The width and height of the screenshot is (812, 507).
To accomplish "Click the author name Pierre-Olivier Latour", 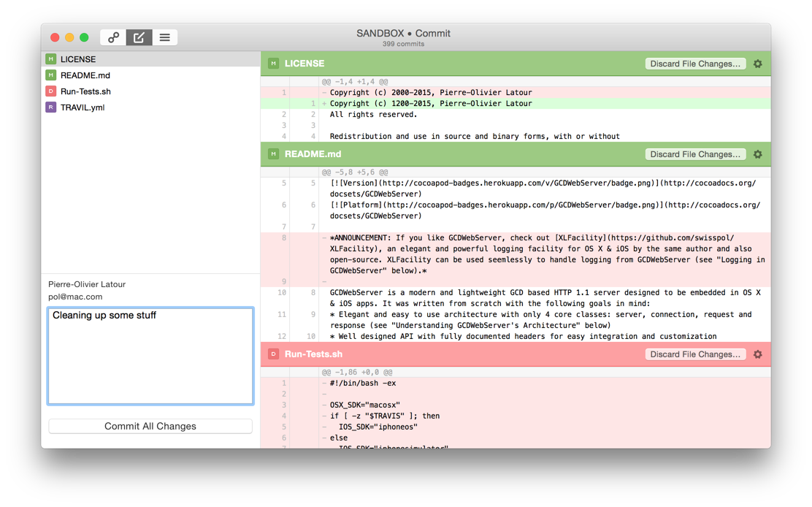I will (87, 284).
